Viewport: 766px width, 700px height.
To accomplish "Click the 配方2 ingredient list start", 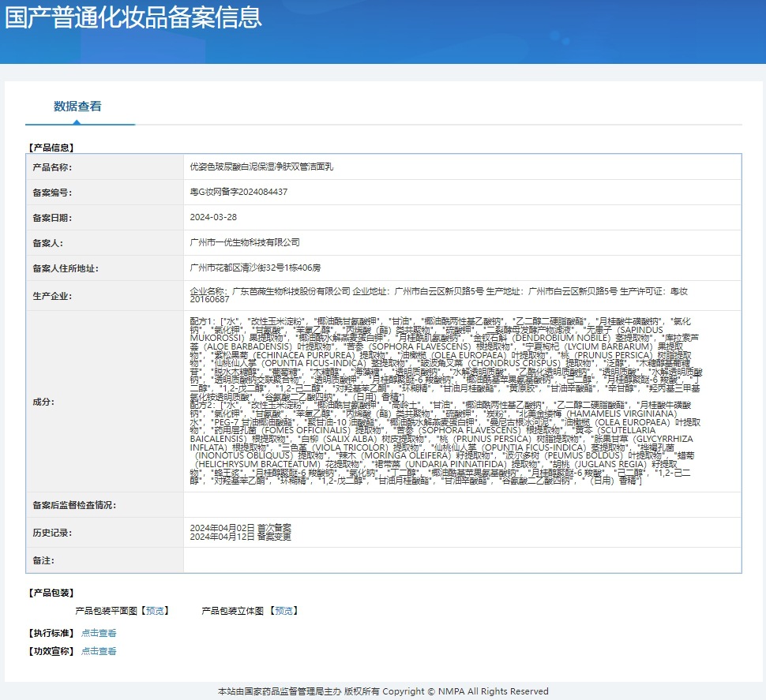I will [203, 405].
